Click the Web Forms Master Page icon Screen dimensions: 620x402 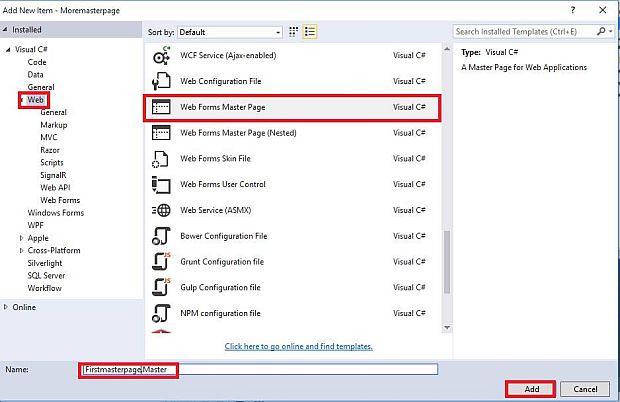coord(161,107)
